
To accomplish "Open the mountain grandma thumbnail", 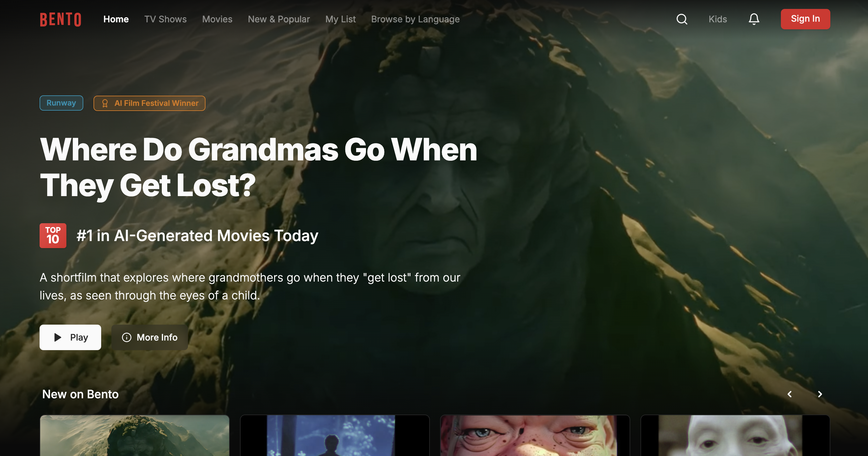I will tap(135, 436).
